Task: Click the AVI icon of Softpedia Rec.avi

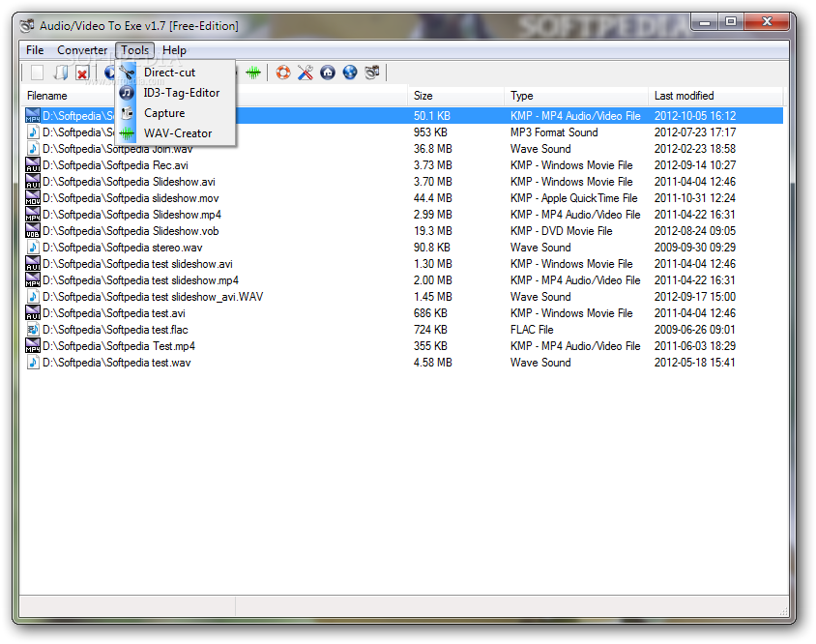Action: (33, 165)
